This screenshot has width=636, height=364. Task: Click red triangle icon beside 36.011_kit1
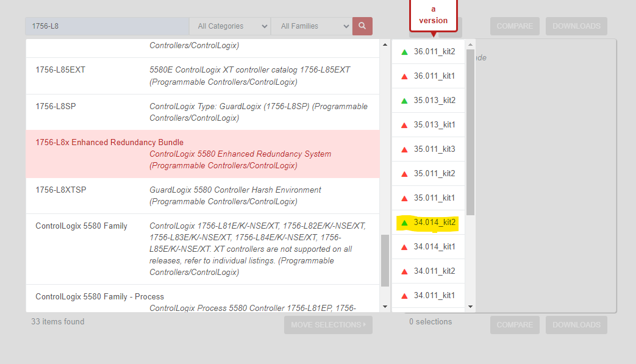[404, 76]
